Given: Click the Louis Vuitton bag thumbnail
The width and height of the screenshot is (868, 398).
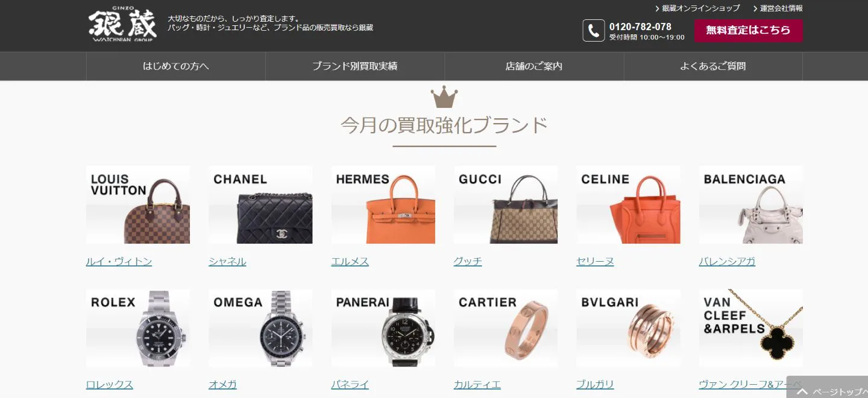Looking at the screenshot, I should click(x=138, y=205).
